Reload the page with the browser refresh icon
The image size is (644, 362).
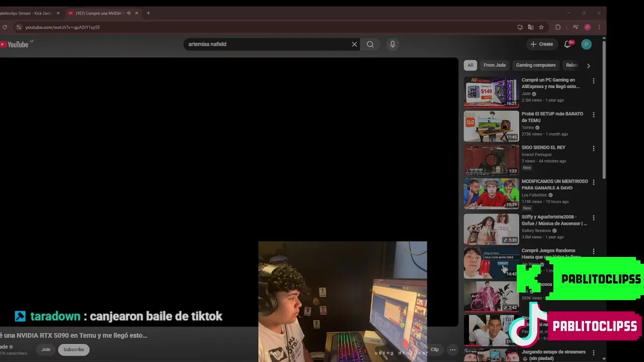pyautogui.click(x=5, y=27)
